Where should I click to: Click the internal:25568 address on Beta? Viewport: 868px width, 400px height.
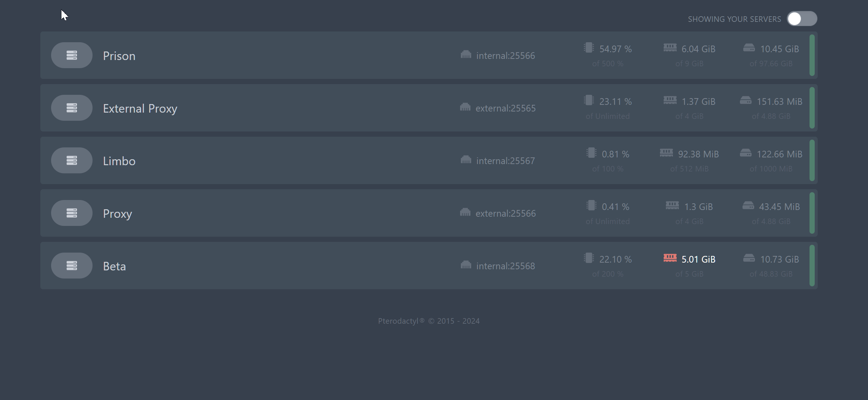coord(505,266)
